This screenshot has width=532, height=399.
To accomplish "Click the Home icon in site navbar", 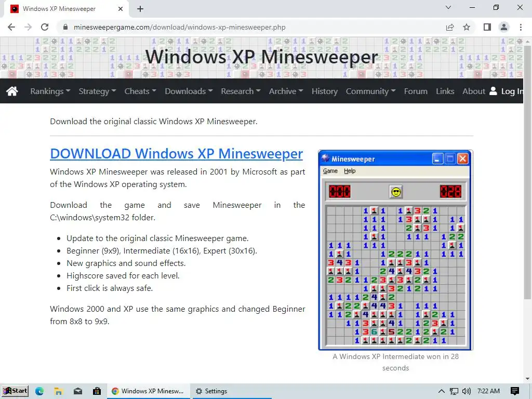I will pos(12,91).
